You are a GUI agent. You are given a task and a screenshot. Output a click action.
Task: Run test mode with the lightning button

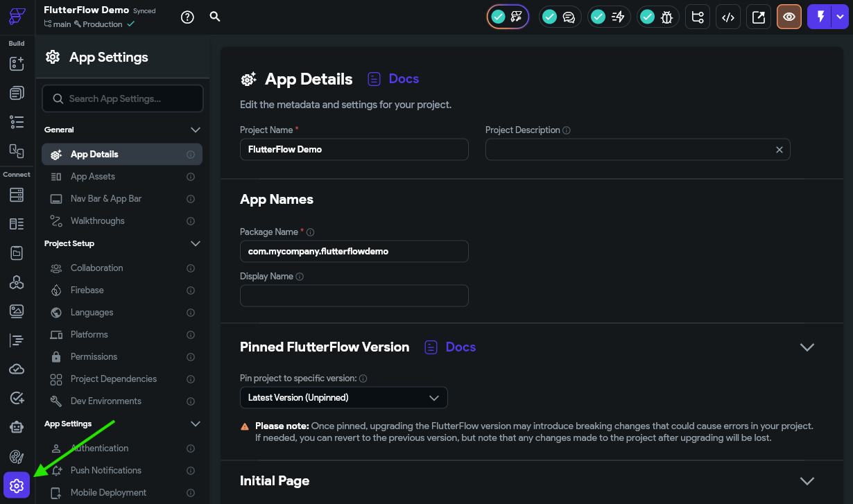(x=820, y=17)
